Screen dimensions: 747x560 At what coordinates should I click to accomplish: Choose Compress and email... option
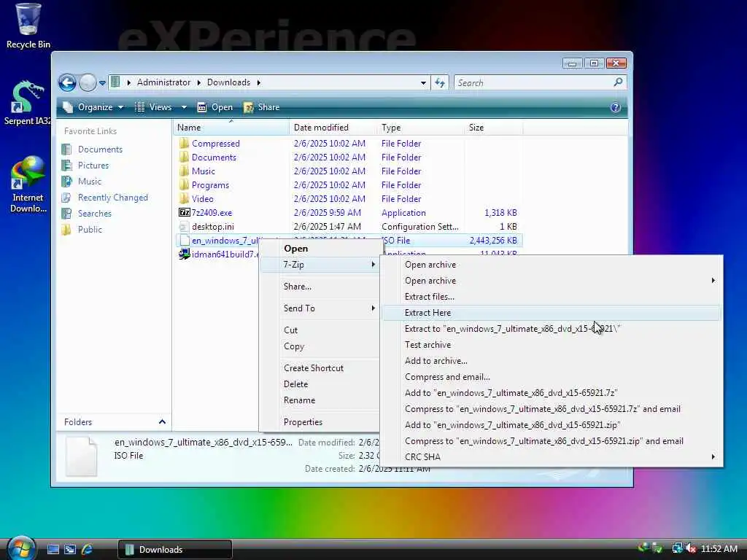pyautogui.click(x=551, y=377)
